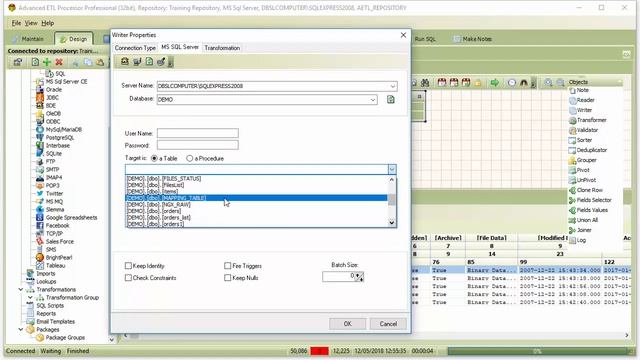This screenshot has width=640, height=360.
Task: Select the 'a Procedure' radio button
Action: (x=189, y=158)
